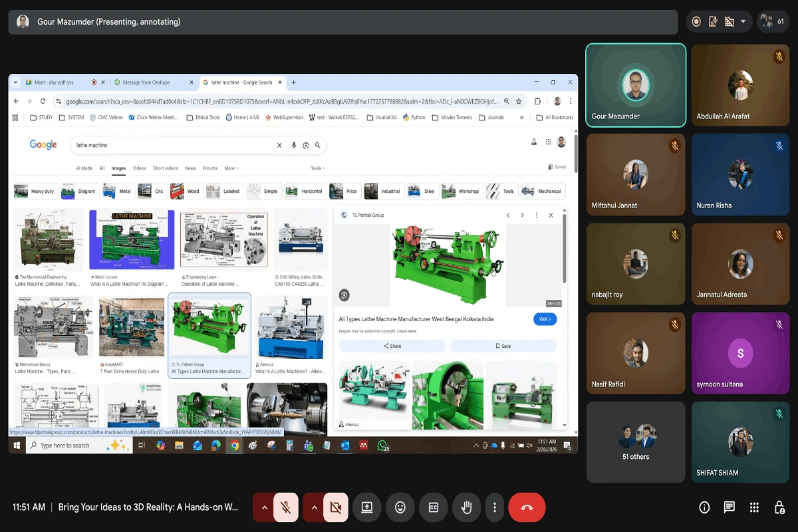
Task: Open the in-call chat panel
Action: point(729,507)
